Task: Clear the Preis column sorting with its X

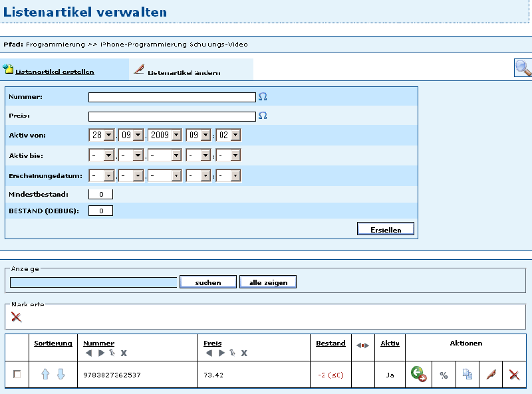Action: coord(245,352)
